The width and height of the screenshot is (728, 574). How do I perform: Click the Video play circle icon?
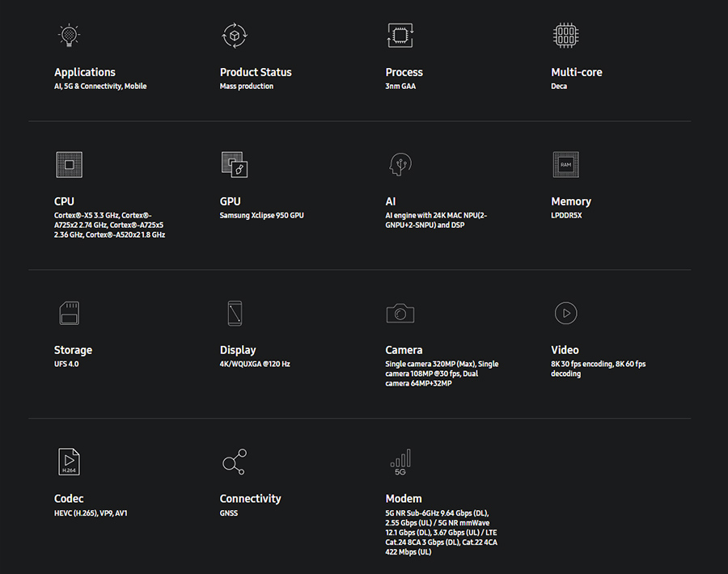coord(566,313)
